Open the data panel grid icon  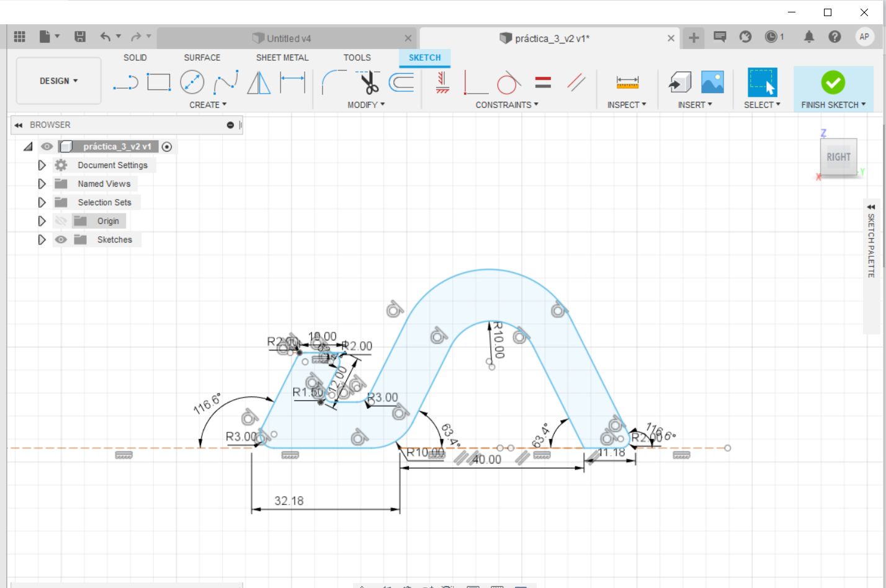click(19, 37)
